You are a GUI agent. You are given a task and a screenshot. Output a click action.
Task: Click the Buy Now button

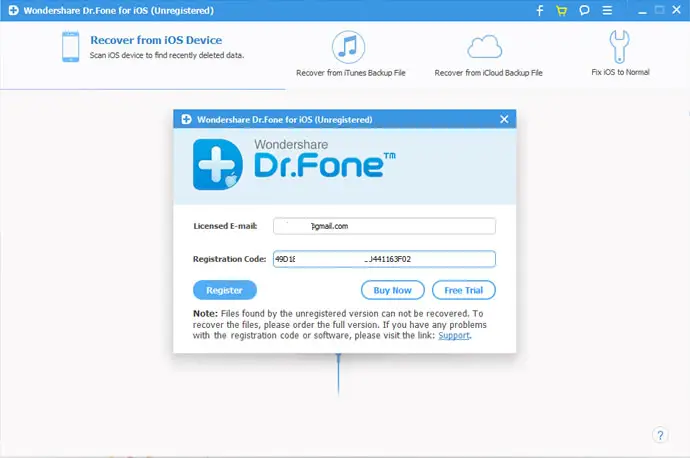393,290
